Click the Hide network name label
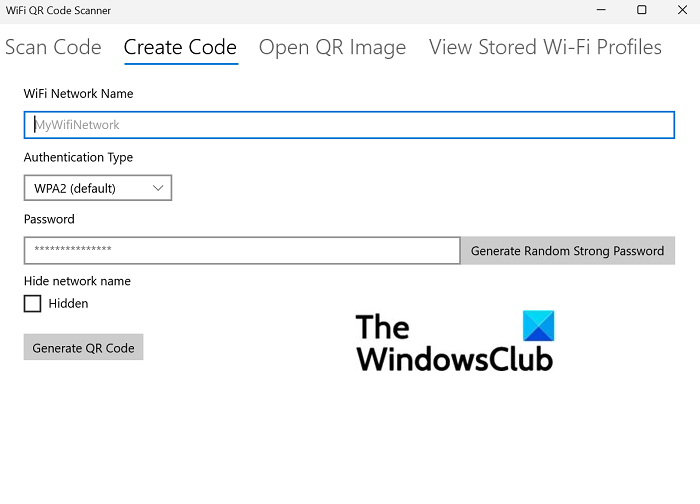 tap(77, 281)
